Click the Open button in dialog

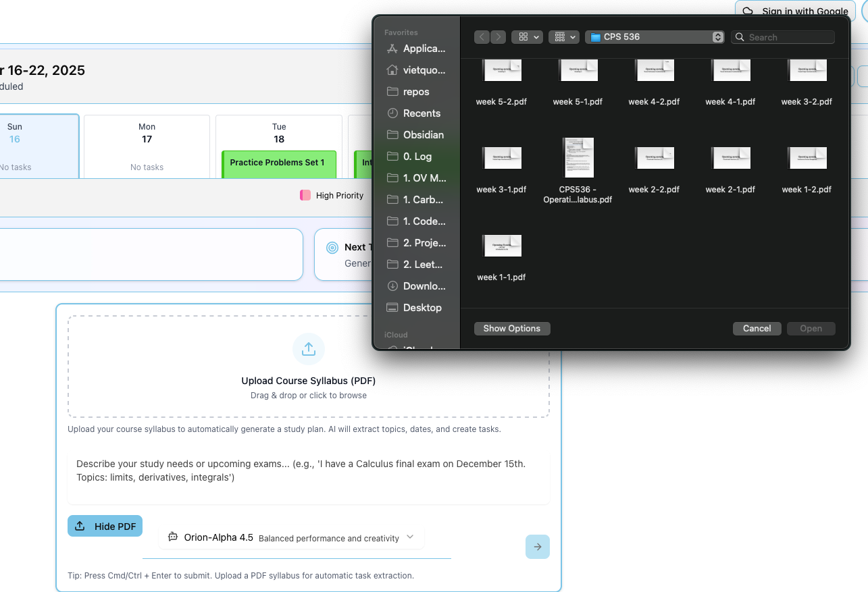pyautogui.click(x=811, y=329)
